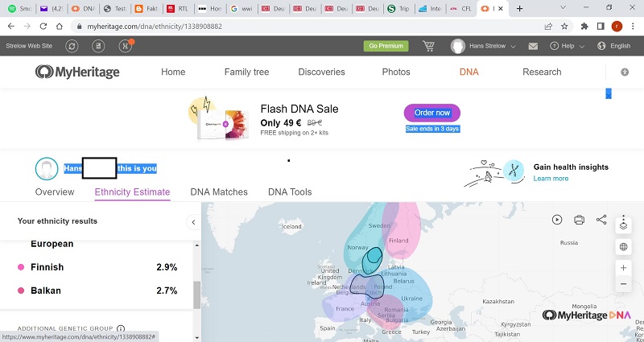Zoom out on the ethnicity map
This screenshot has width=644, height=342.
(623, 284)
